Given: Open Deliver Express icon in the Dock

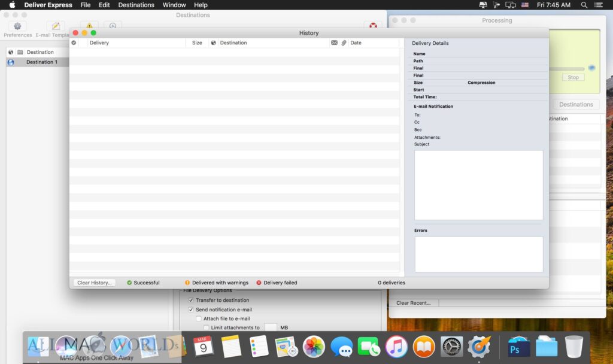Looking at the screenshot, I should [x=479, y=347].
